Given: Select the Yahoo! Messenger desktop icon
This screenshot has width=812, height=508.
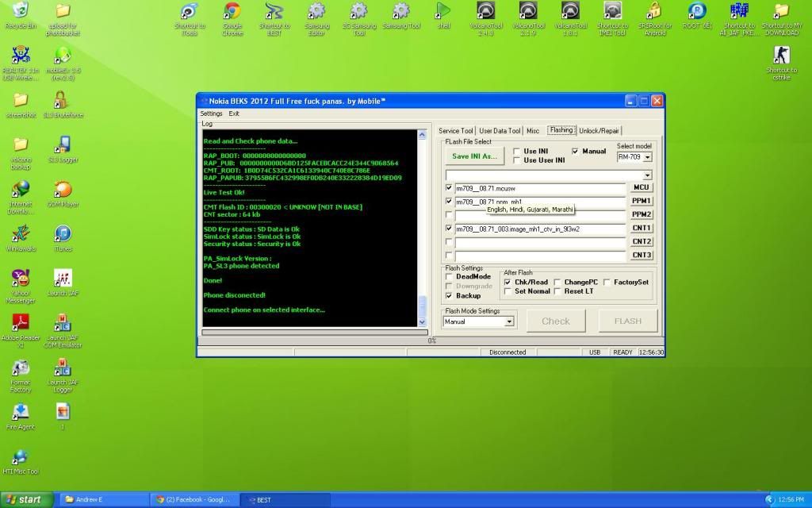Looking at the screenshot, I should [21, 279].
